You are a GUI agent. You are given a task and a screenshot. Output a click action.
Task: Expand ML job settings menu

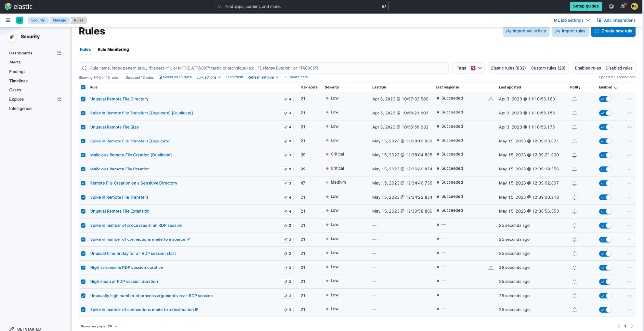(572, 20)
